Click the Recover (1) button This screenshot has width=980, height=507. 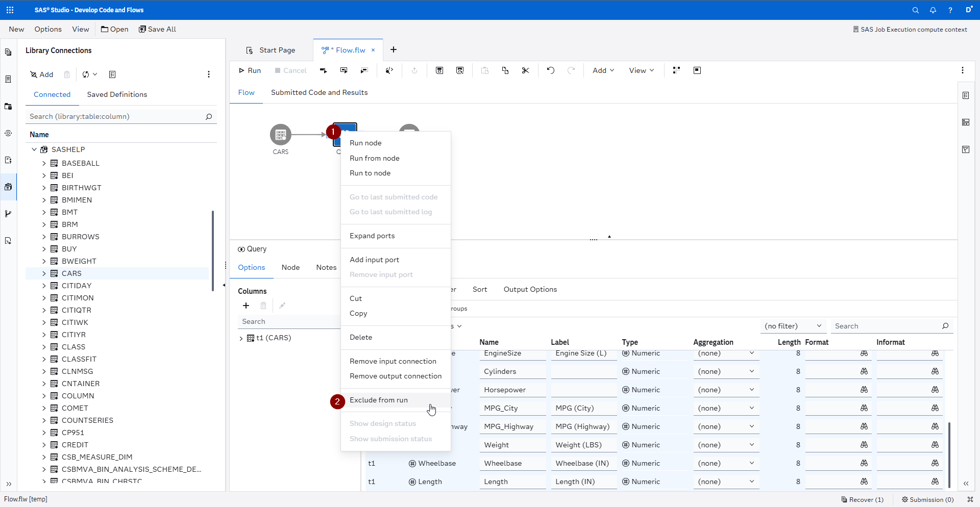862,499
